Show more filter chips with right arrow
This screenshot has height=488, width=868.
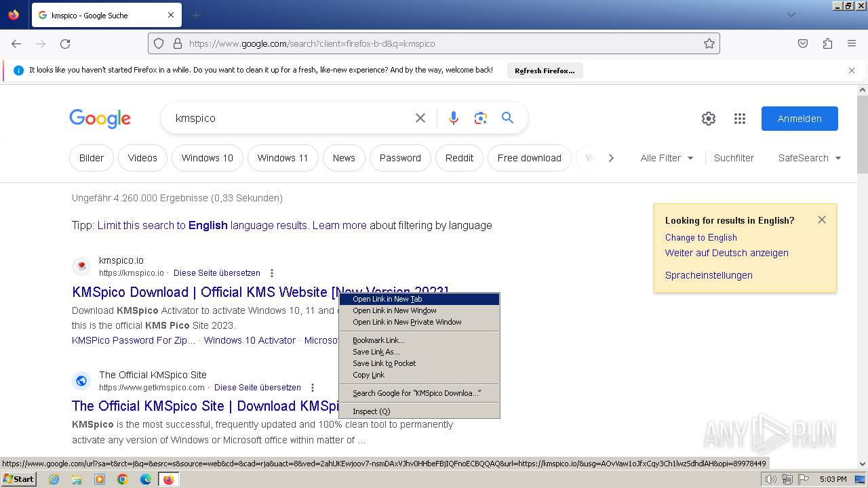click(611, 158)
